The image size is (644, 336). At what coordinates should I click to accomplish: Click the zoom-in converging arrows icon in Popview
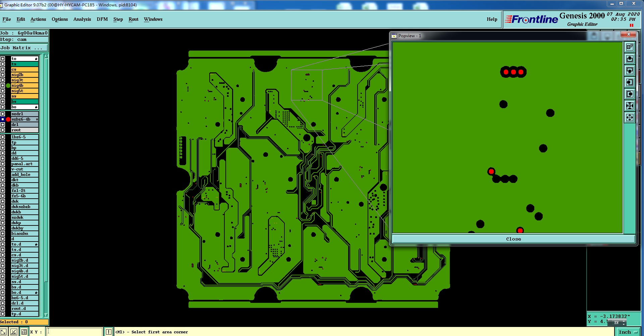(630, 106)
